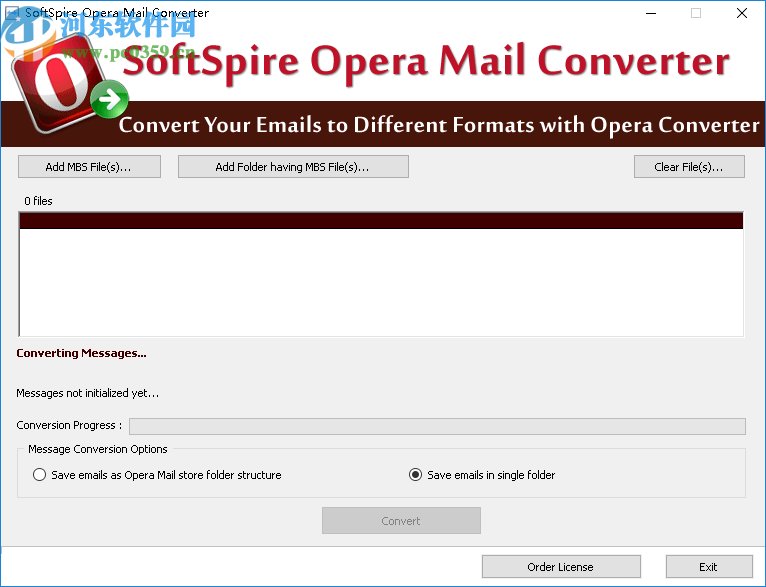Click the empty MBS files list area
766x587 pixels.
pyautogui.click(x=381, y=282)
